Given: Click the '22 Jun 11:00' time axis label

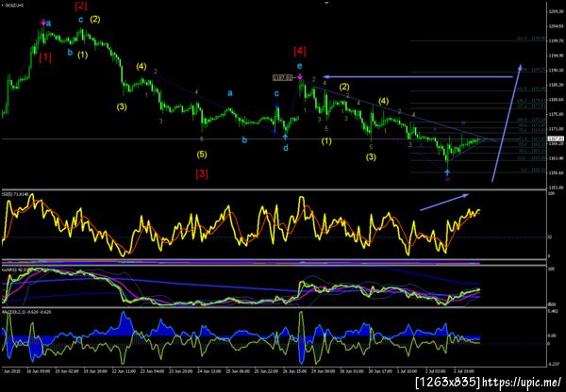Looking at the screenshot, I should (125, 370).
